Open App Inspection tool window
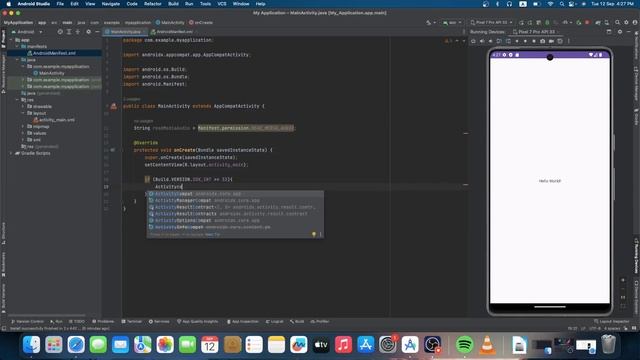 [242, 322]
